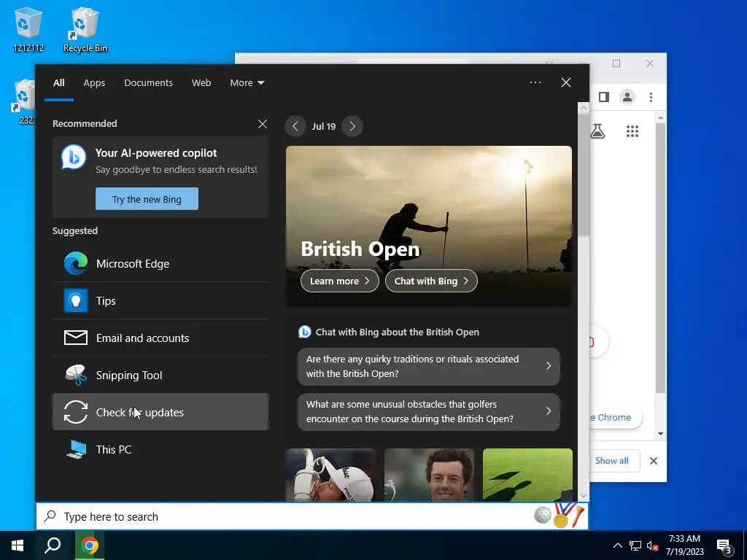Open the trophy kiss photo thumbnail
747x560 pixels.
pyautogui.click(x=331, y=475)
